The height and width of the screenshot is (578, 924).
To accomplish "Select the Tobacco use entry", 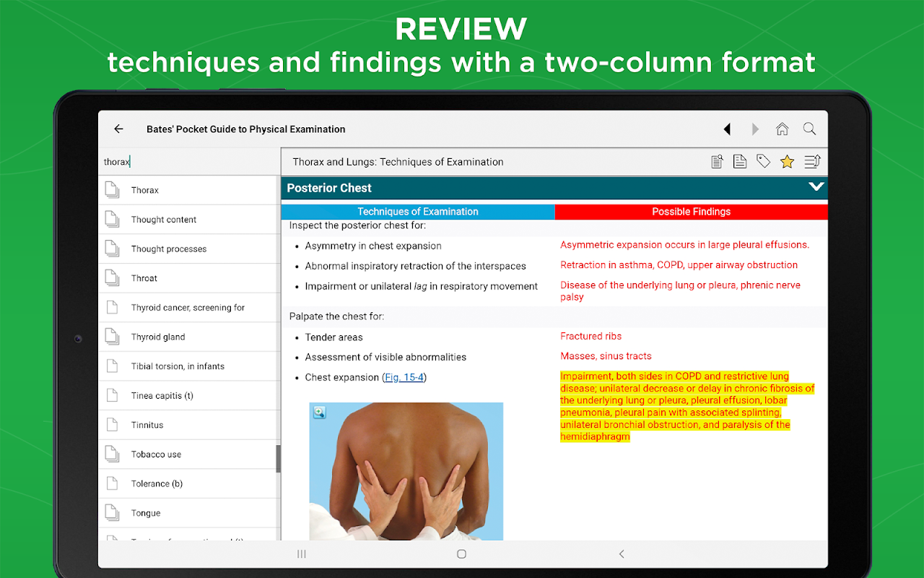I will click(x=189, y=454).
